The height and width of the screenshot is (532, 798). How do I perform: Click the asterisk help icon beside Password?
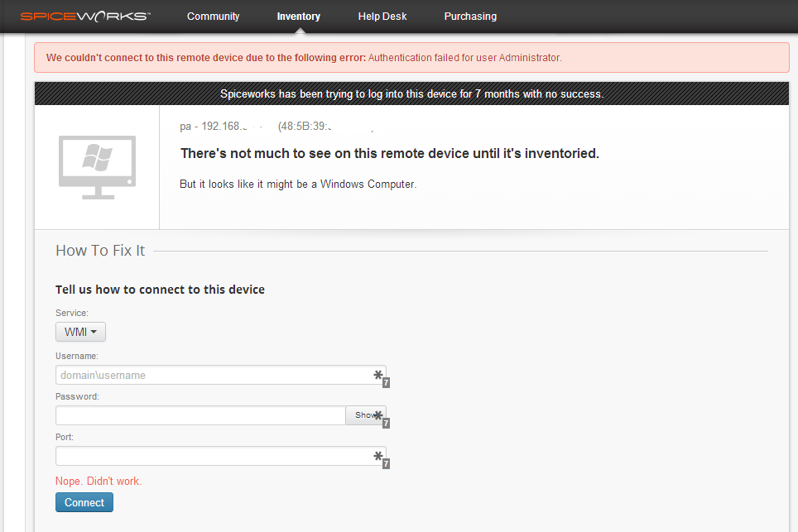[378, 414]
